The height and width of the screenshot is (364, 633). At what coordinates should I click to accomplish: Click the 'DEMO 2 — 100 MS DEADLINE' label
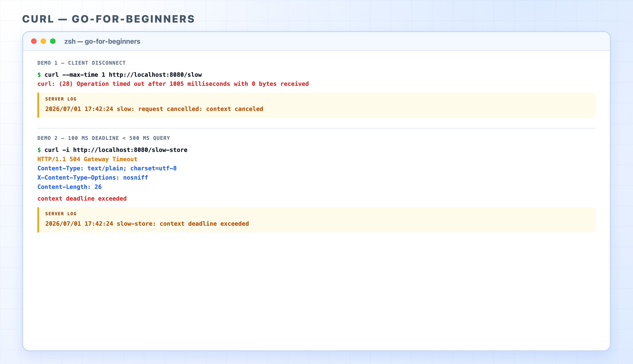tap(103, 138)
